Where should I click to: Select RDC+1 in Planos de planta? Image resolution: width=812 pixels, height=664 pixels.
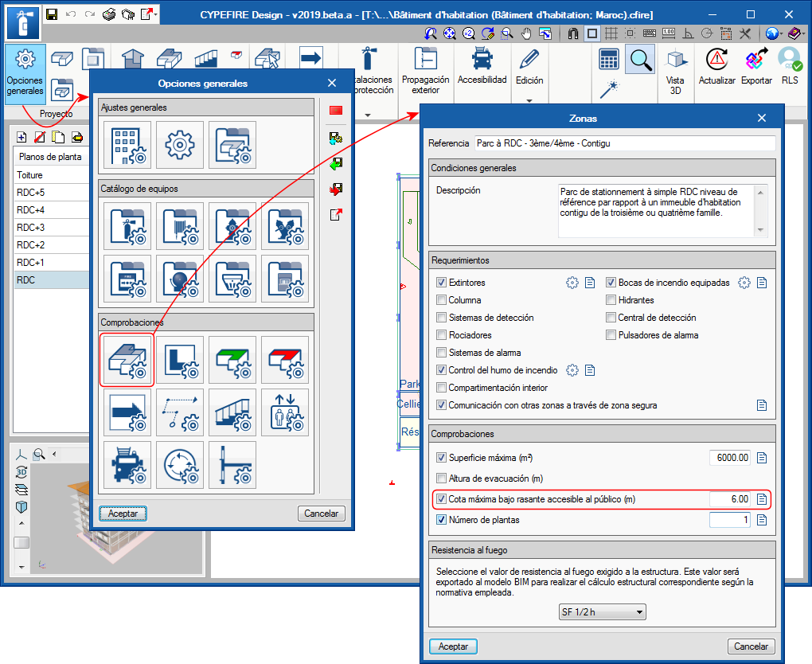(52, 263)
